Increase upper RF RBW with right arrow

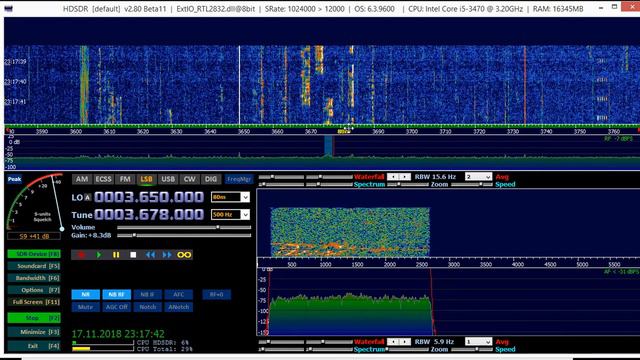tap(405, 177)
